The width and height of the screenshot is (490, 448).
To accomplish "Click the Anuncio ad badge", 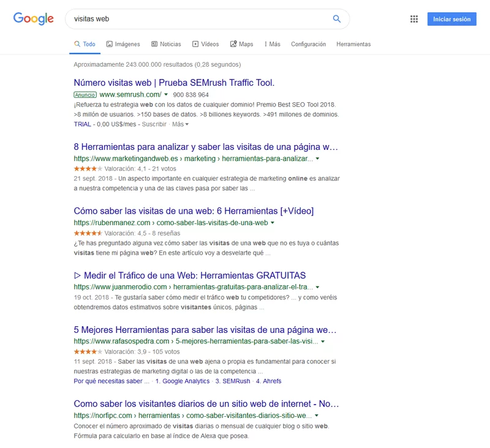I will click(x=85, y=95).
